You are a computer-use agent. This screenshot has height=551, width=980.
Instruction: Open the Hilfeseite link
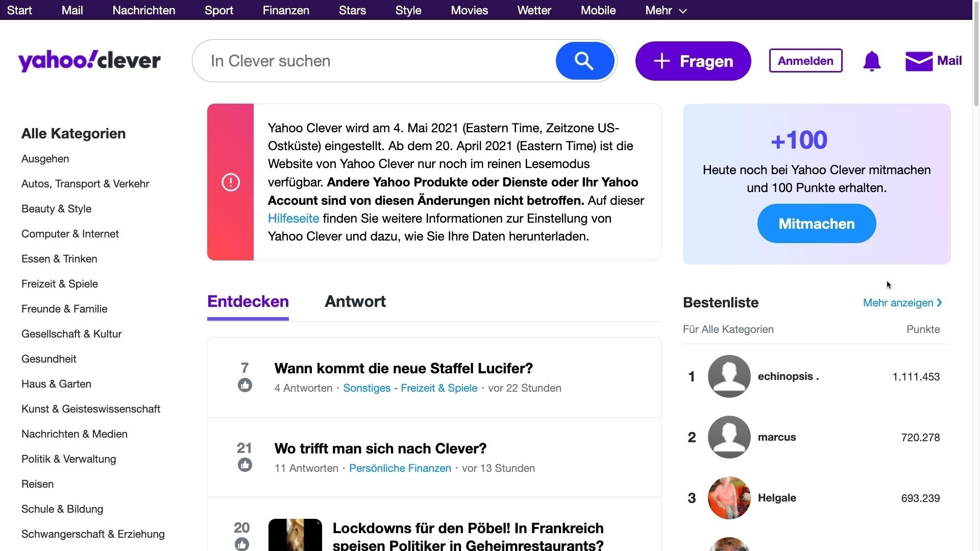click(x=293, y=219)
